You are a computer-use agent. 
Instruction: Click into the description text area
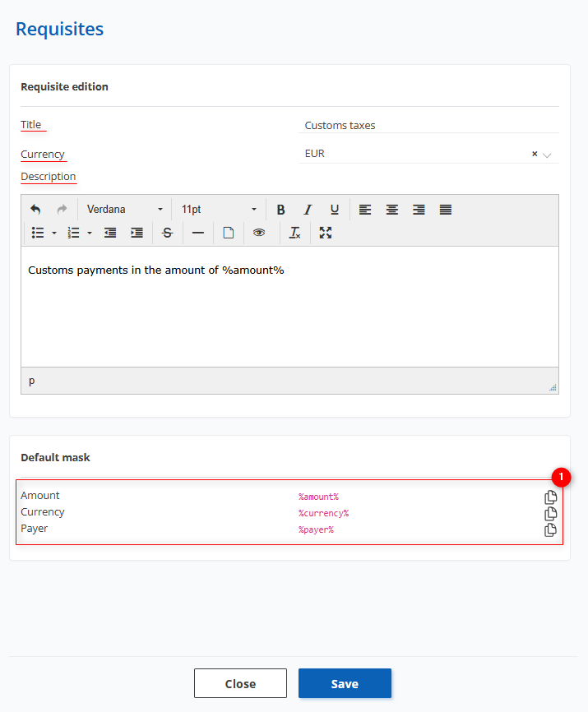[x=289, y=307]
